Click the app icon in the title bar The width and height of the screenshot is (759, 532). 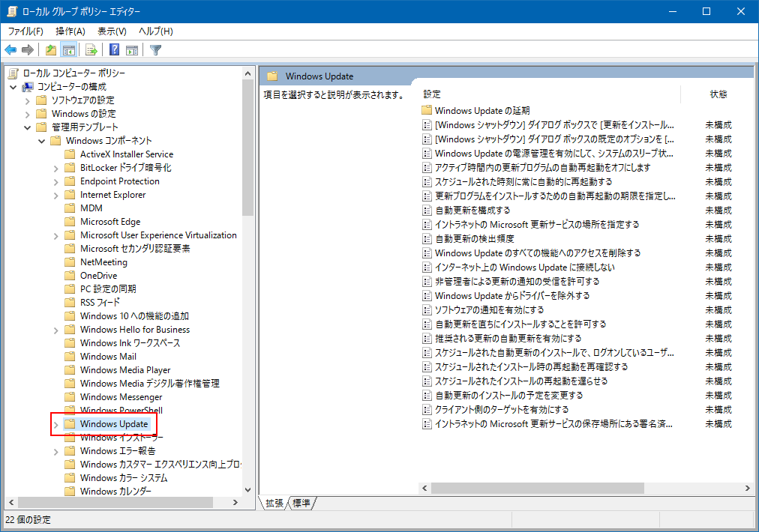coord(12,11)
